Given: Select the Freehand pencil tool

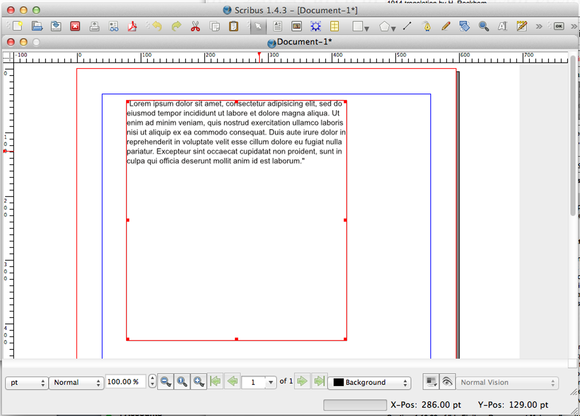Looking at the screenshot, I should [446, 26].
